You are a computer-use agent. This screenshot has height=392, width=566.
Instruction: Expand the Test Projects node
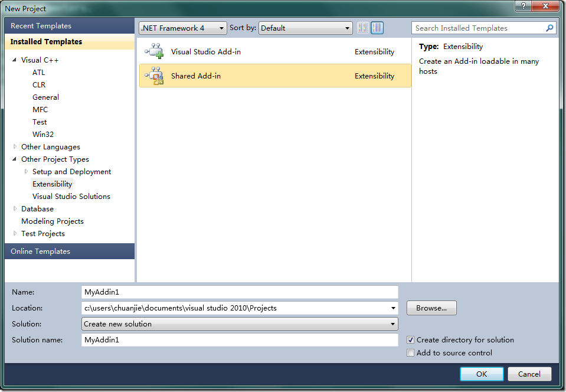coord(15,233)
